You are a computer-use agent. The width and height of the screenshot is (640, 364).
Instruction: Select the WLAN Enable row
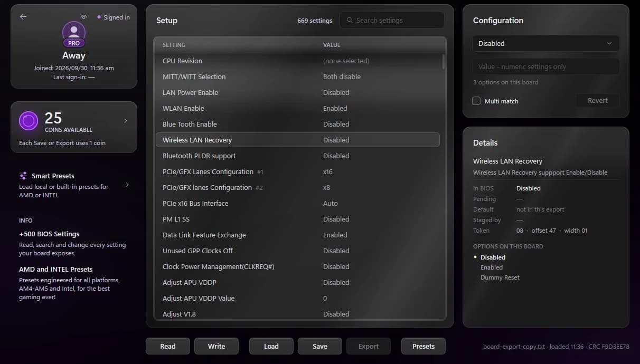[x=298, y=108]
